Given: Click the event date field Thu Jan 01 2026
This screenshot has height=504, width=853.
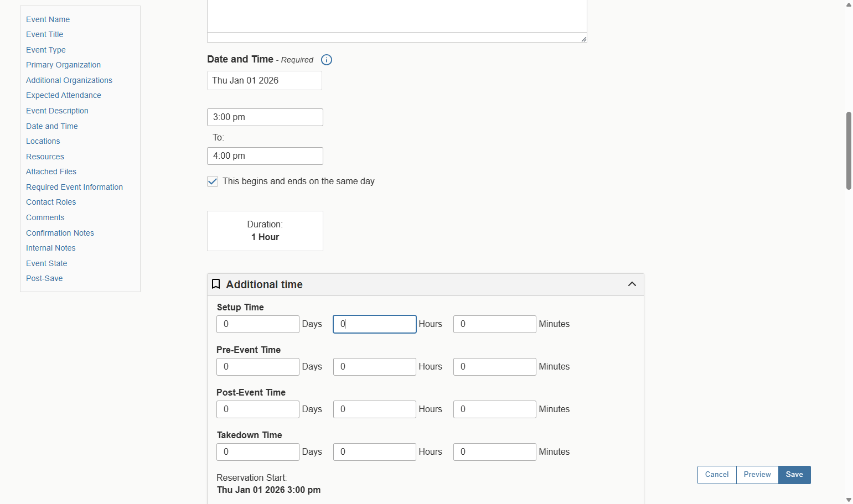Looking at the screenshot, I should tap(265, 81).
